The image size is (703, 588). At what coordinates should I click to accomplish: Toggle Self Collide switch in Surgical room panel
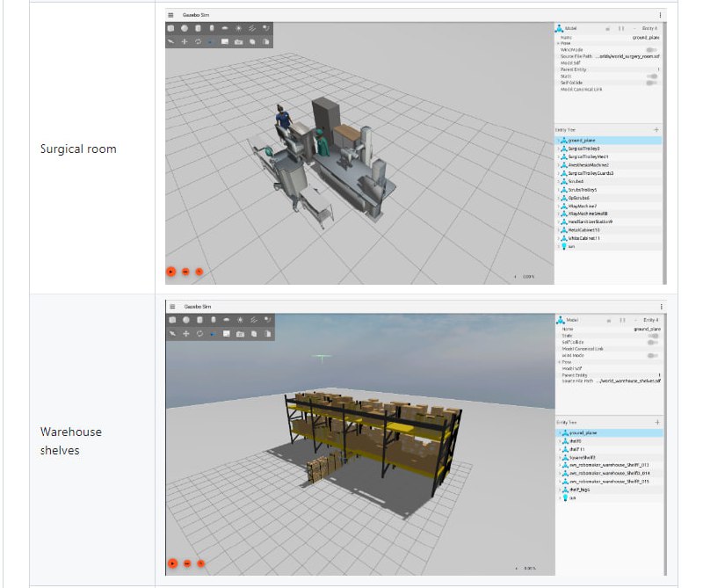652,83
